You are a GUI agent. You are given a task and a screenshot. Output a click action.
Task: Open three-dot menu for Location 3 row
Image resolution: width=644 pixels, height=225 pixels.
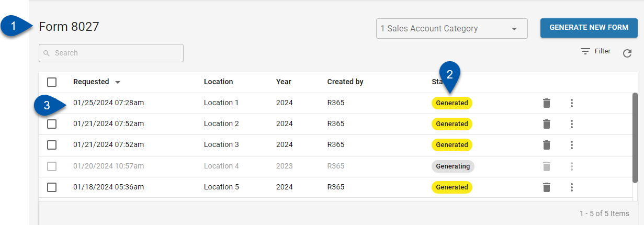572,145
